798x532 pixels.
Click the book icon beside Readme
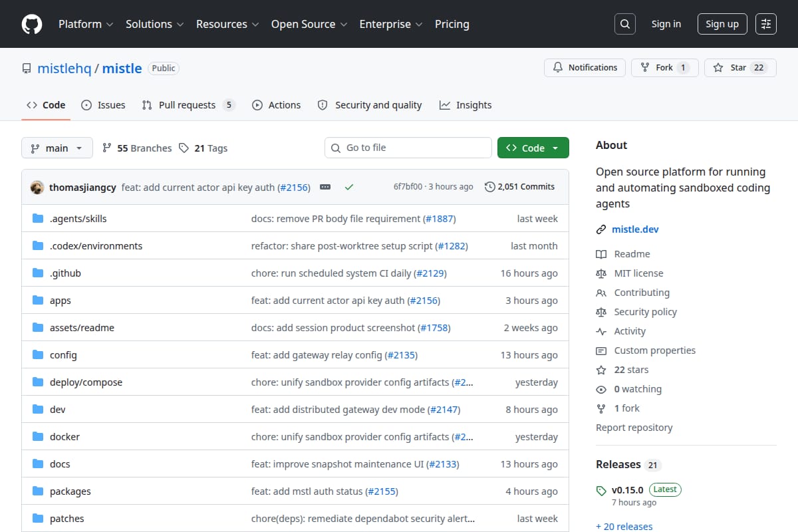coord(601,254)
